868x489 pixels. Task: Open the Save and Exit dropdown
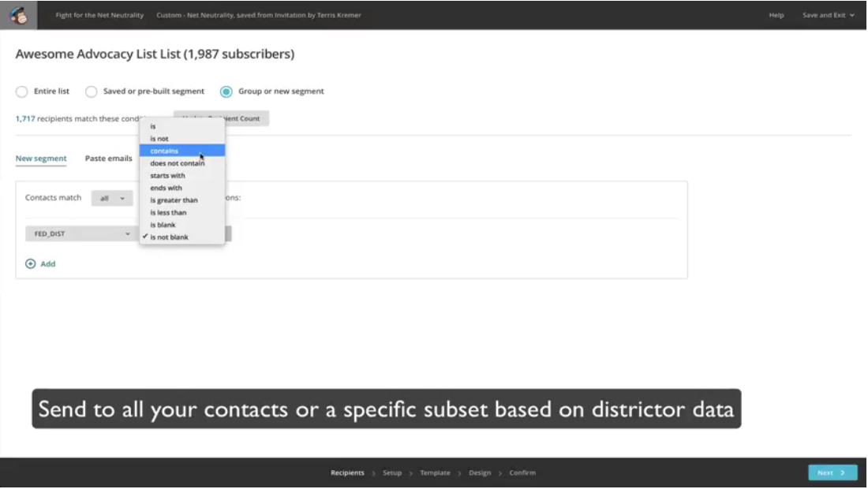click(x=829, y=15)
